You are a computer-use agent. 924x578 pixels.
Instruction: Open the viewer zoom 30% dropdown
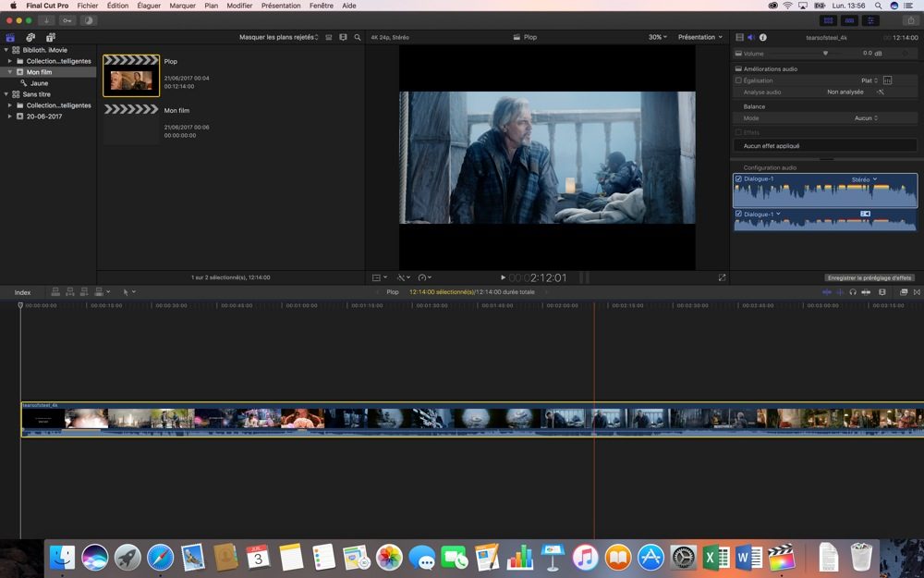pyautogui.click(x=657, y=37)
